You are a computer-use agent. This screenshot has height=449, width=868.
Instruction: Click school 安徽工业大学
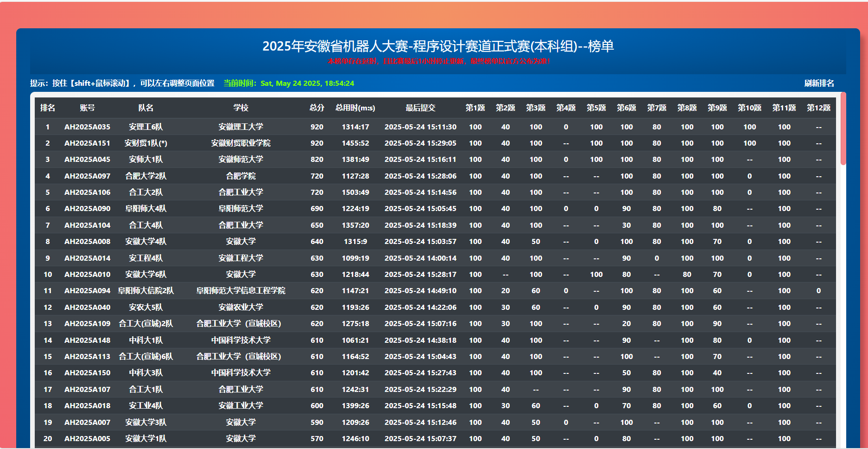click(241, 405)
